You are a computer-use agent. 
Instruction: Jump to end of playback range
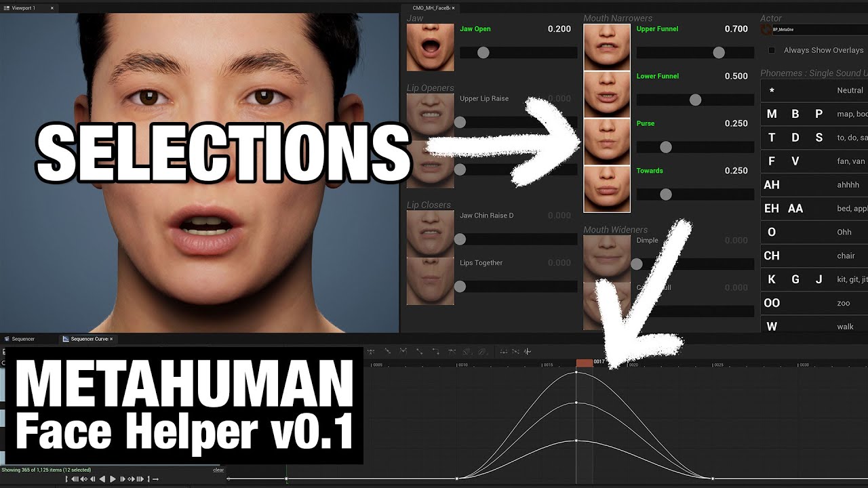(140, 479)
